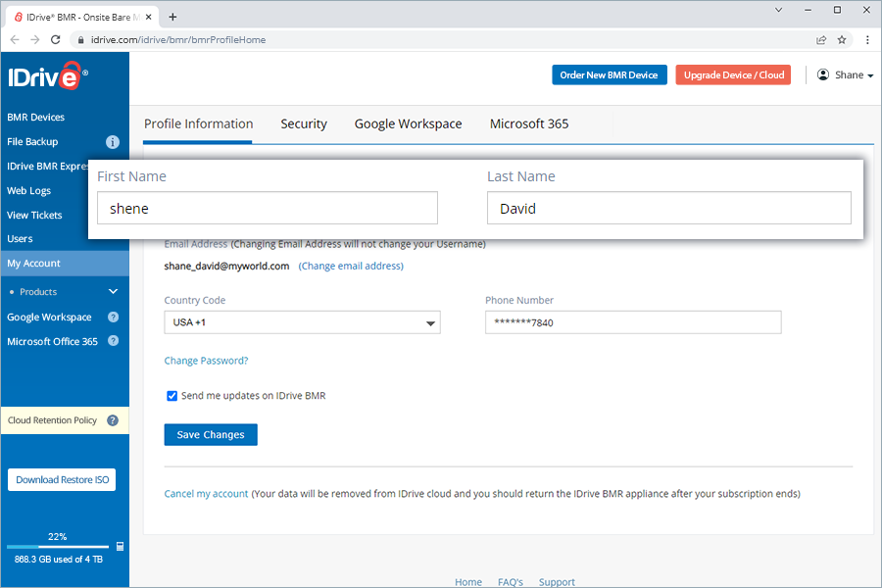Open Users in sidebar

(20, 238)
